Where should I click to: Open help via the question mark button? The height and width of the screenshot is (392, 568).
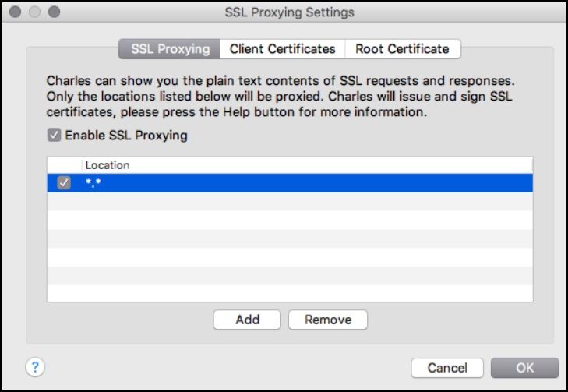37,366
